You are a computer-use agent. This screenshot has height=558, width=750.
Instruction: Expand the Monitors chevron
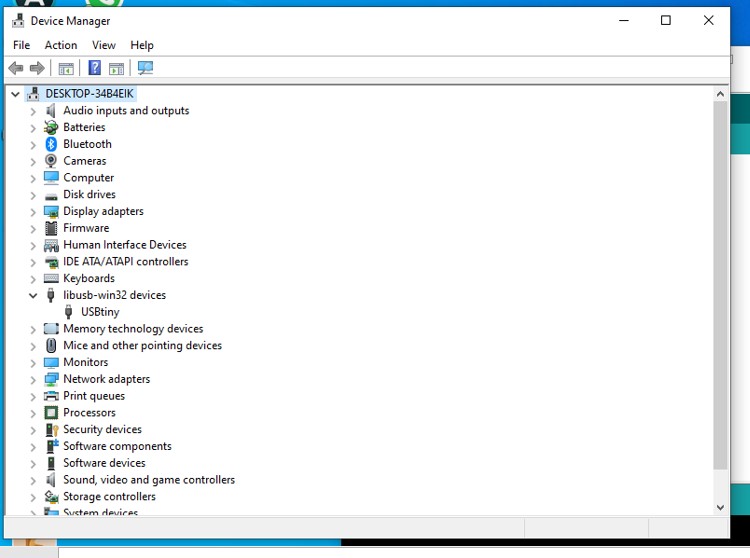(x=33, y=363)
